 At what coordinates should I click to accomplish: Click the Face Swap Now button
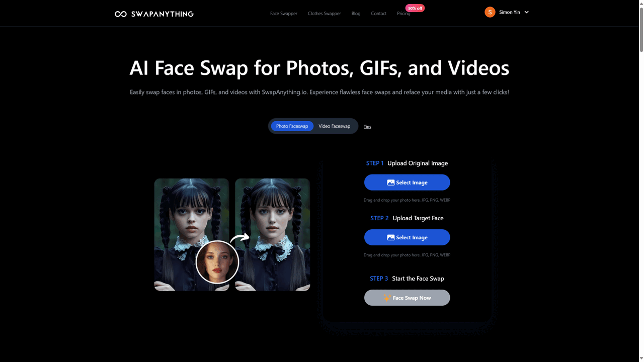pos(407,298)
